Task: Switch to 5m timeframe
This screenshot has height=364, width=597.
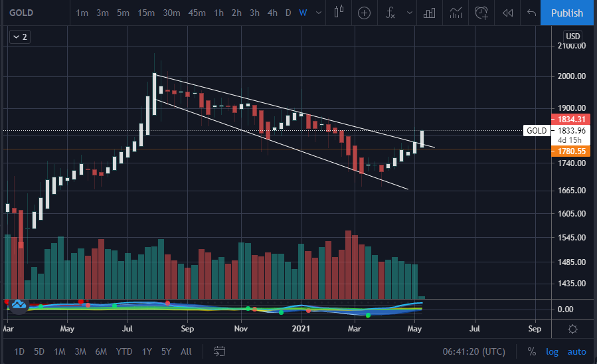Action: [123, 13]
